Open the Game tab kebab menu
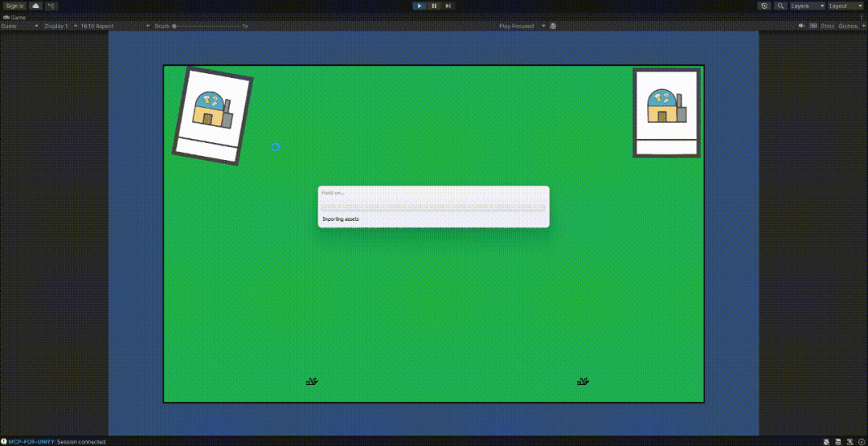The height and width of the screenshot is (446, 868). [862, 18]
